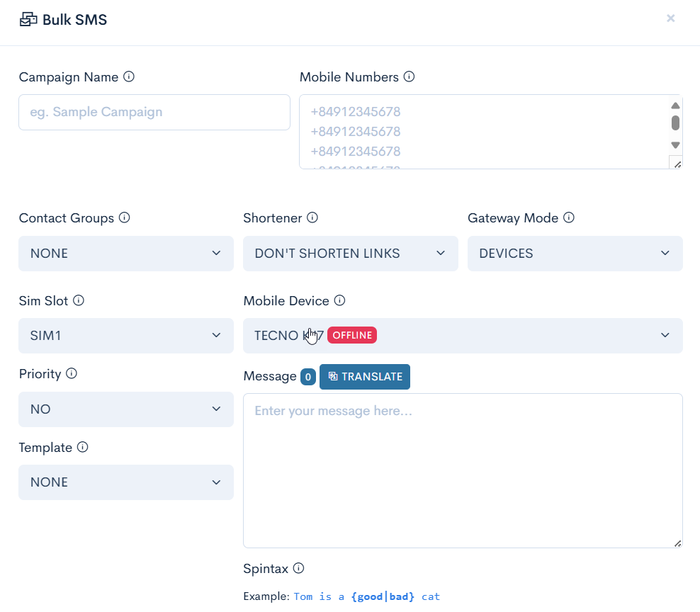Screen dimensions: 700x612
Task: Click the Mobile Numbers scrollbar down arrow
Action: [x=675, y=144]
